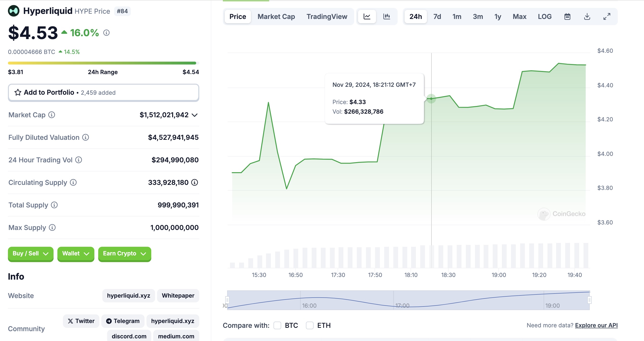Open the calendar date range picker
The height and width of the screenshot is (341, 644).
coord(567,17)
